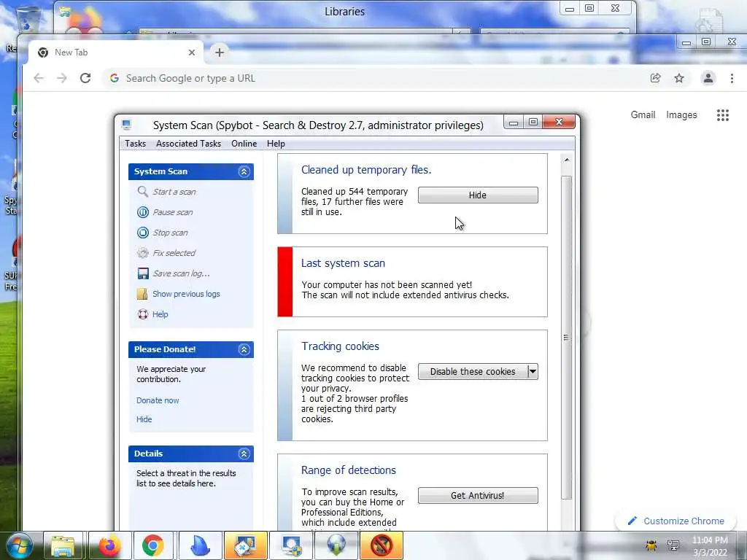The height and width of the screenshot is (560, 747).
Task: Bookmark this tab with the star icon
Action: pos(679,78)
